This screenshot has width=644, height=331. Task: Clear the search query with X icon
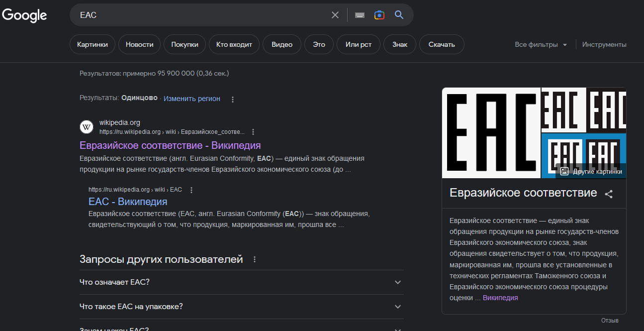[x=335, y=15]
